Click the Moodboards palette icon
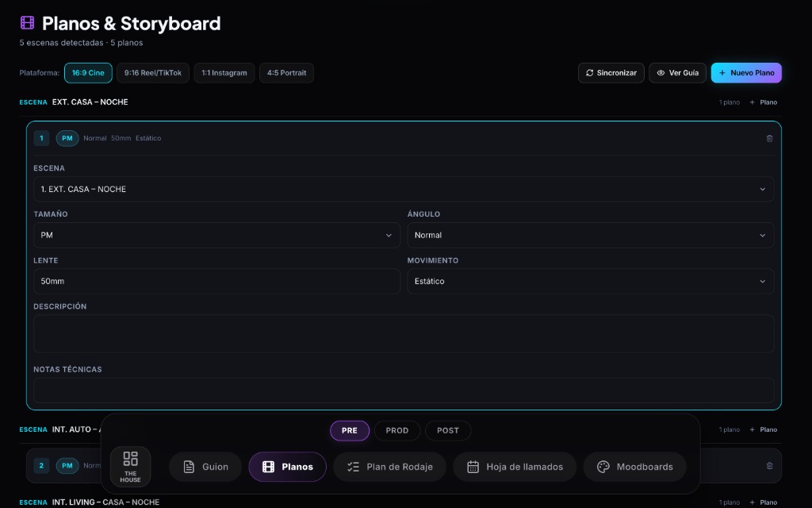 [603, 467]
